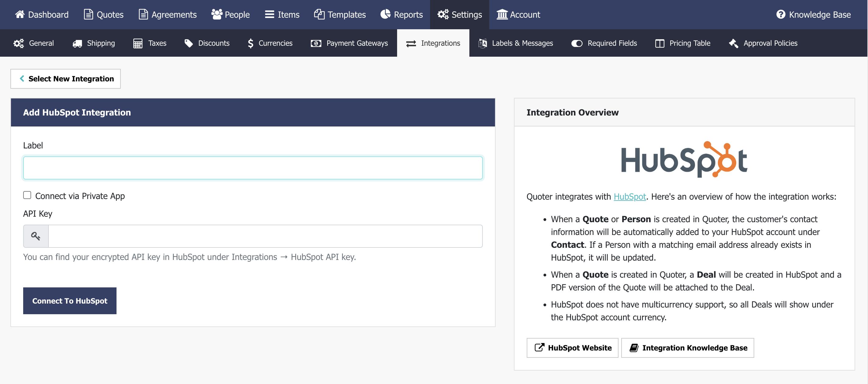The height and width of the screenshot is (384, 868).
Task: Click the Payment Gateways money icon
Action: coord(316,43)
